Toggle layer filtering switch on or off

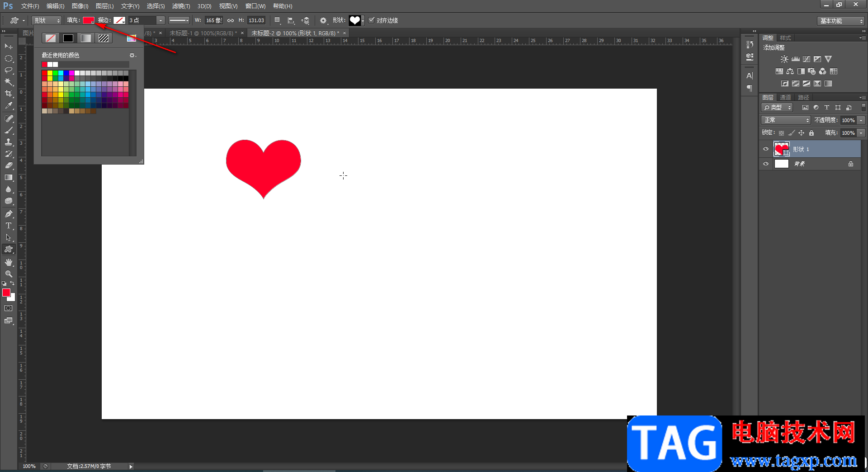click(x=863, y=108)
